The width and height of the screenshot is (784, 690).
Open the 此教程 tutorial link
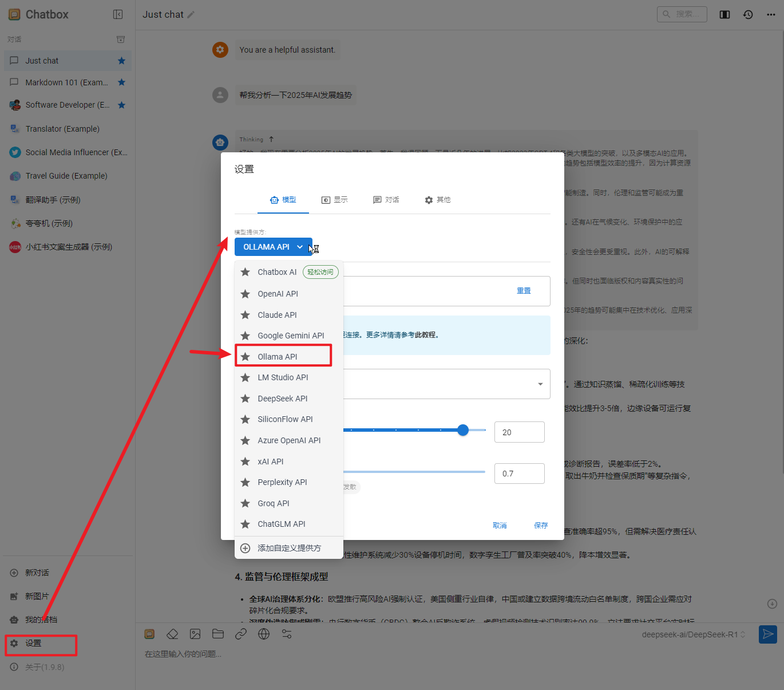click(x=425, y=335)
